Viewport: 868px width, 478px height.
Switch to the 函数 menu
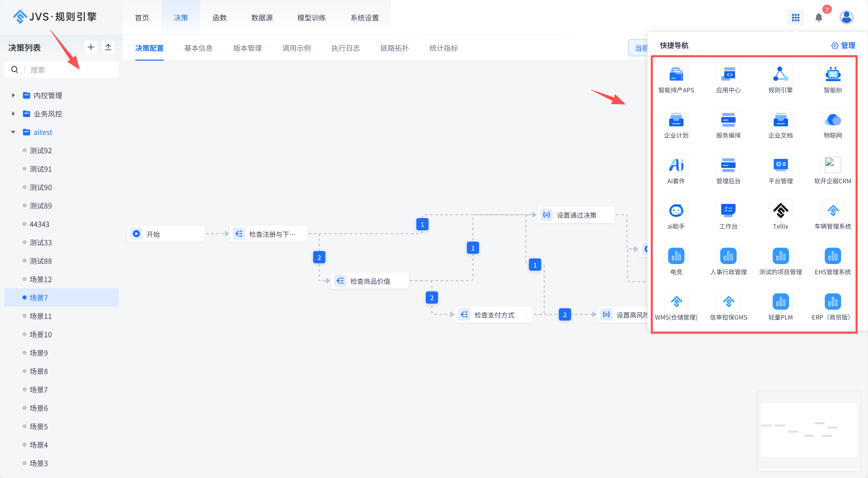point(220,18)
